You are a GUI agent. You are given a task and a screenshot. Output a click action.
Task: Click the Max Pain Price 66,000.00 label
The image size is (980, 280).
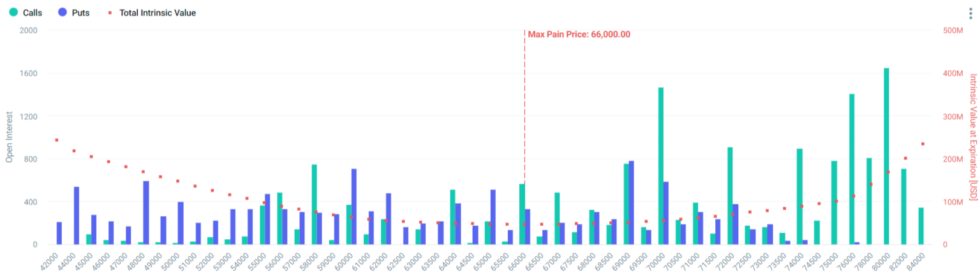coord(579,34)
